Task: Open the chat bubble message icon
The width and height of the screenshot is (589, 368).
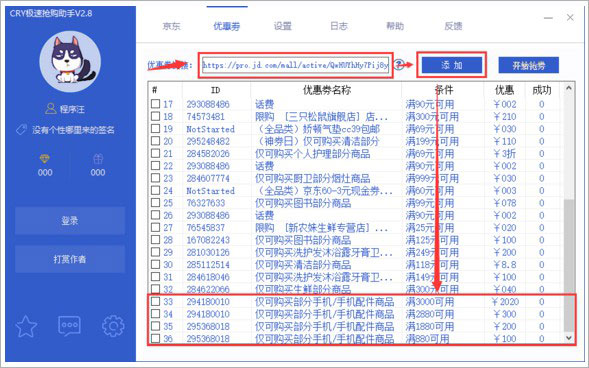Action: click(x=69, y=326)
